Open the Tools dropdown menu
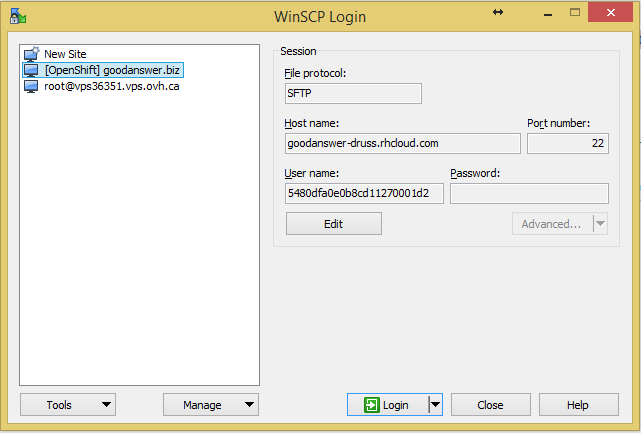This screenshot has width=641, height=433. click(68, 405)
